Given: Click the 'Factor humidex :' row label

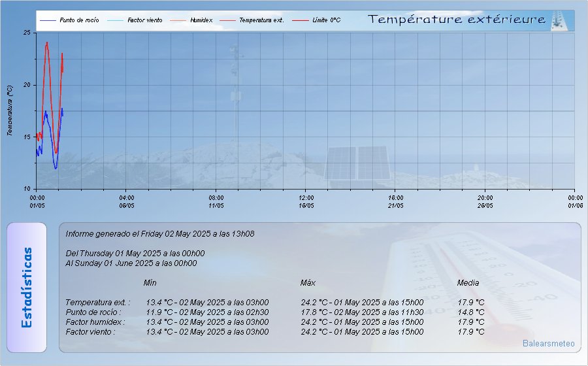Looking at the screenshot, I should click(x=95, y=322).
